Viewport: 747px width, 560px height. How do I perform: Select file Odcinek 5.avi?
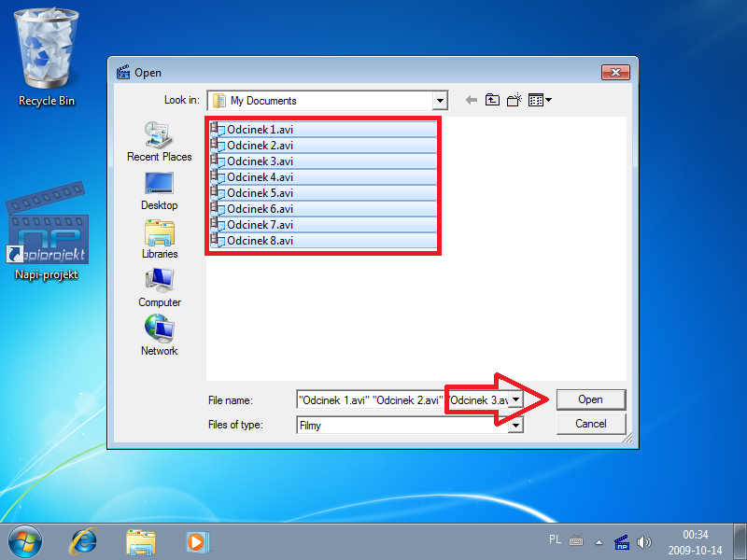(x=323, y=193)
